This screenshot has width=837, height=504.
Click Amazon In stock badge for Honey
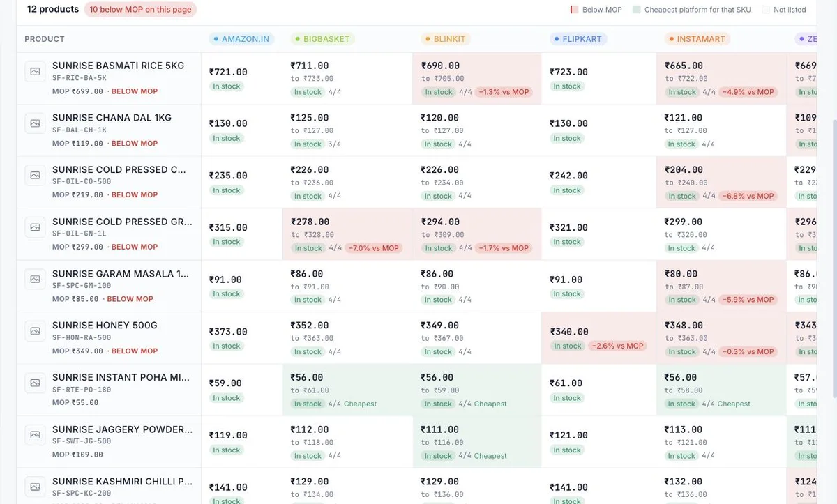(x=227, y=346)
